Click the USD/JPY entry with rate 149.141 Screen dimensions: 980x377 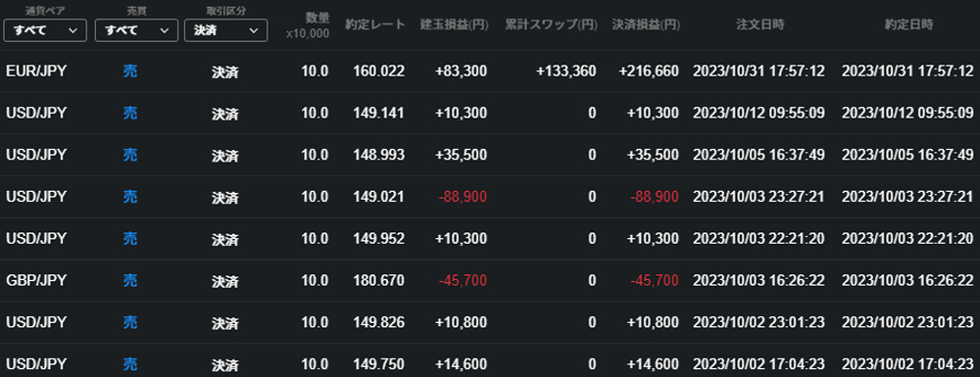pyautogui.click(x=490, y=113)
